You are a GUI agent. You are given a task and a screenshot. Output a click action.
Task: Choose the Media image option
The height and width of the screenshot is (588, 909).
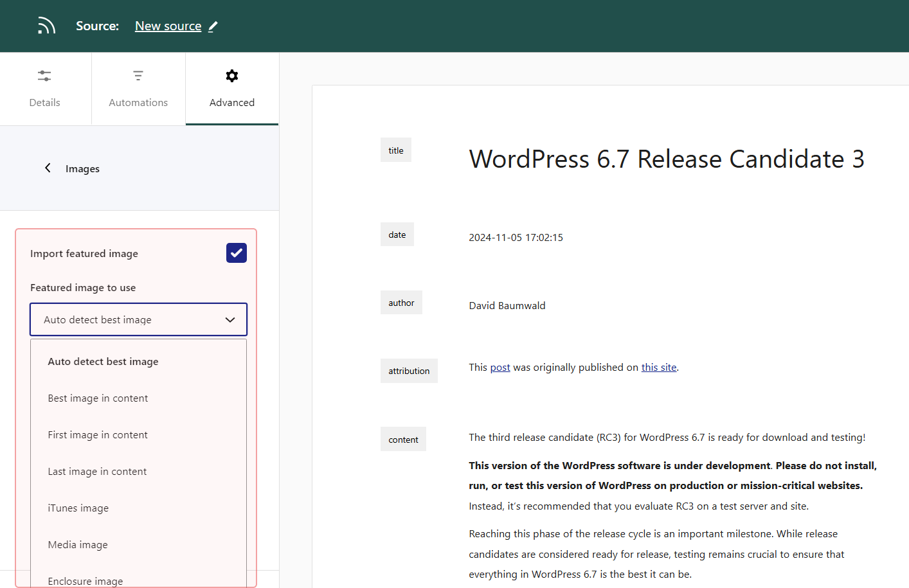78,544
